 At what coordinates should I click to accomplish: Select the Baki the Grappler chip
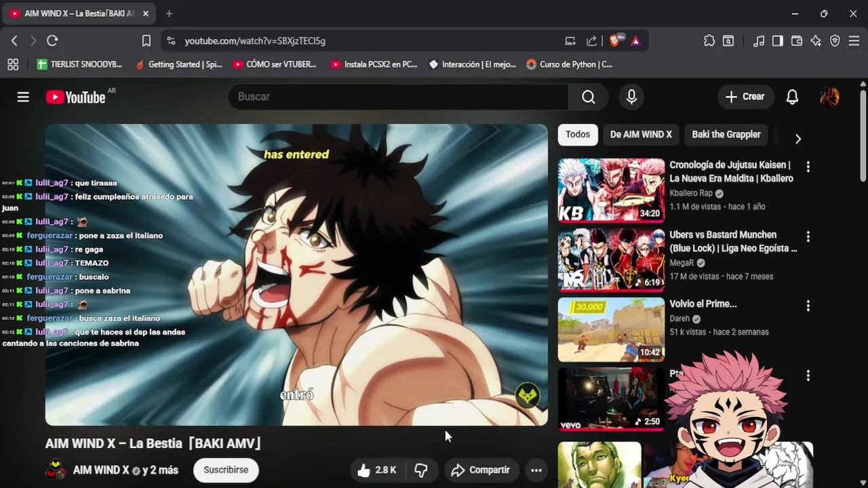click(x=726, y=134)
